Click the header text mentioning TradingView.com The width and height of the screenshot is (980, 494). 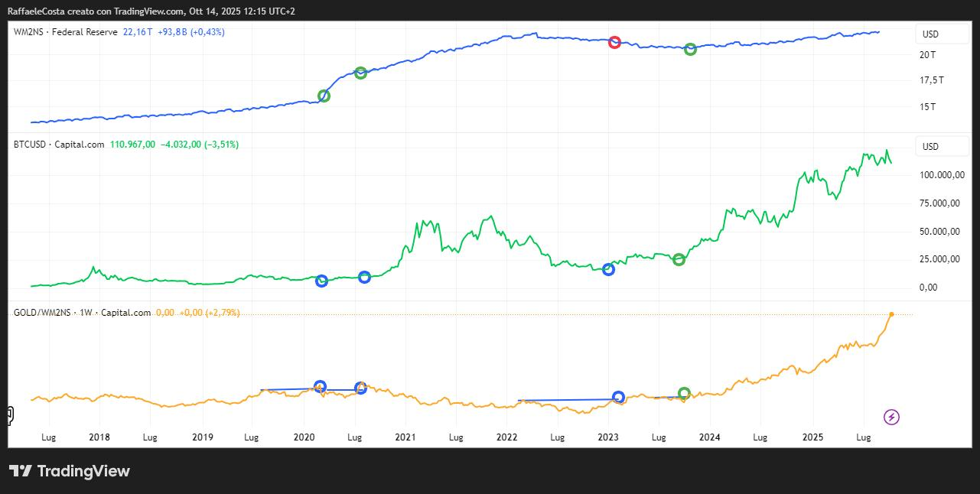point(151,11)
